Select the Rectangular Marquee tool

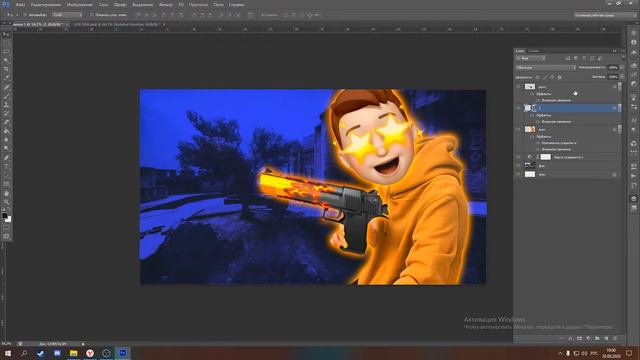pos(6,43)
